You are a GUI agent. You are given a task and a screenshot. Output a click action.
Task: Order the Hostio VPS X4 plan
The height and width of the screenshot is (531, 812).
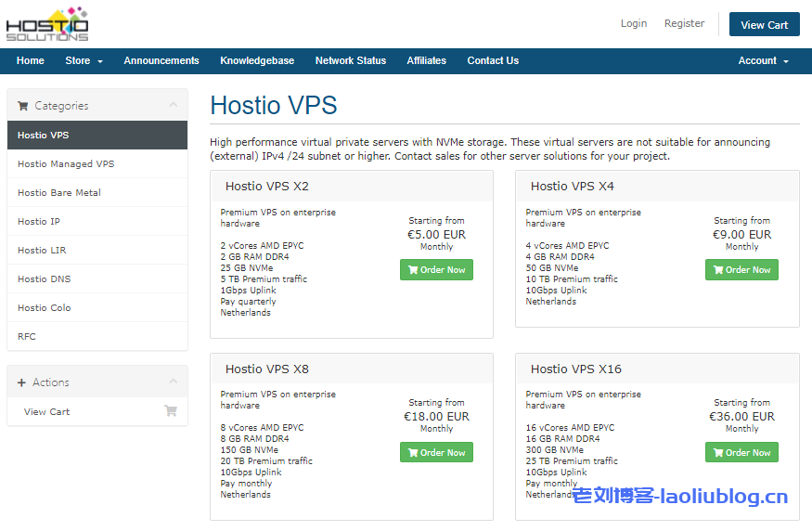tap(741, 270)
